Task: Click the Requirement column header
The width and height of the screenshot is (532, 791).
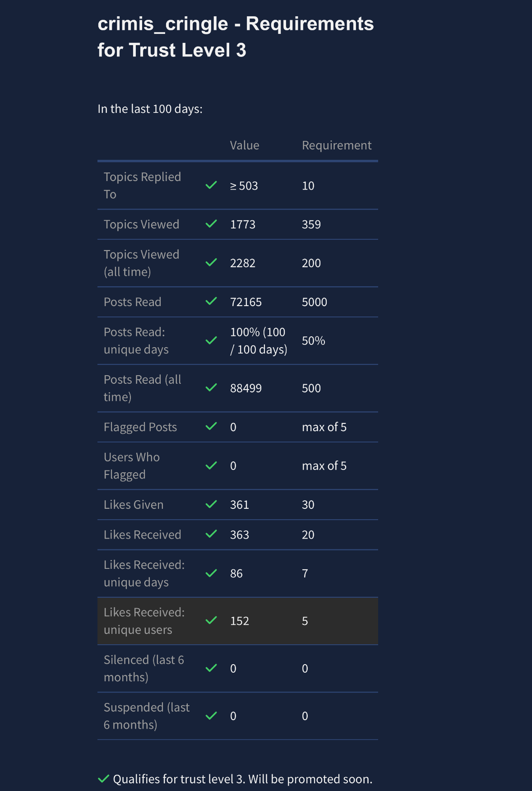Action: click(337, 145)
